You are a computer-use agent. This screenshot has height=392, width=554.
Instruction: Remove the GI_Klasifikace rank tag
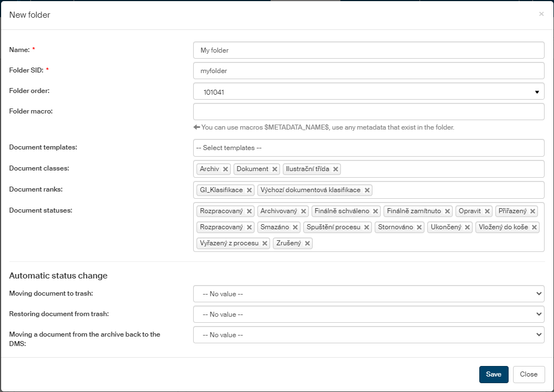pos(249,190)
